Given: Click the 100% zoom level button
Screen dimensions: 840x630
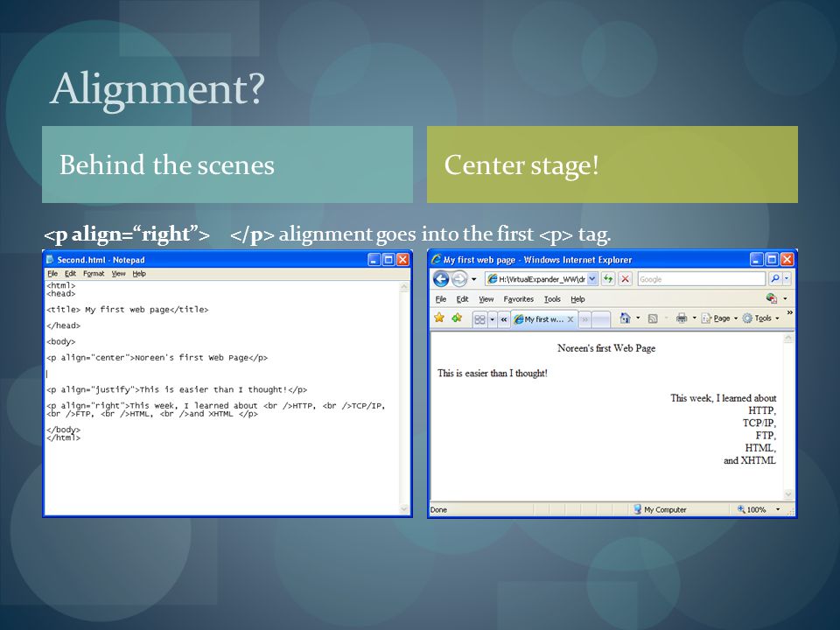Looking at the screenshot, I should (x=752, y=509).
